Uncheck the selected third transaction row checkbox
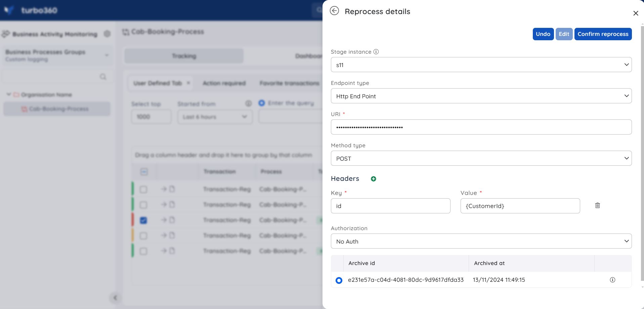The height and width of the screenshot is (309, 644). point(143,220)
